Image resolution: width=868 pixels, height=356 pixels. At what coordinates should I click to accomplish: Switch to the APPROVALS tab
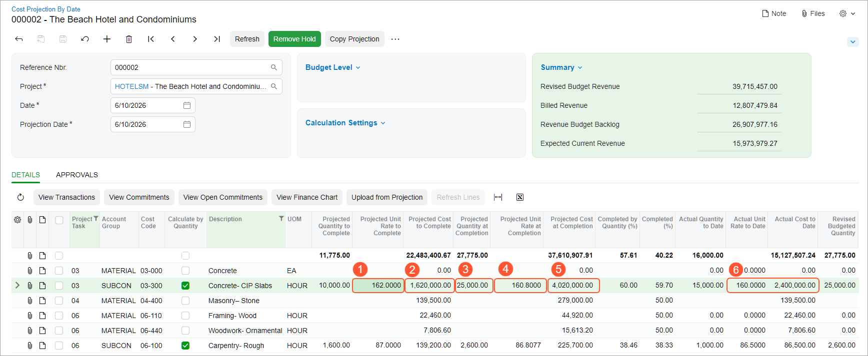(77, 175)
